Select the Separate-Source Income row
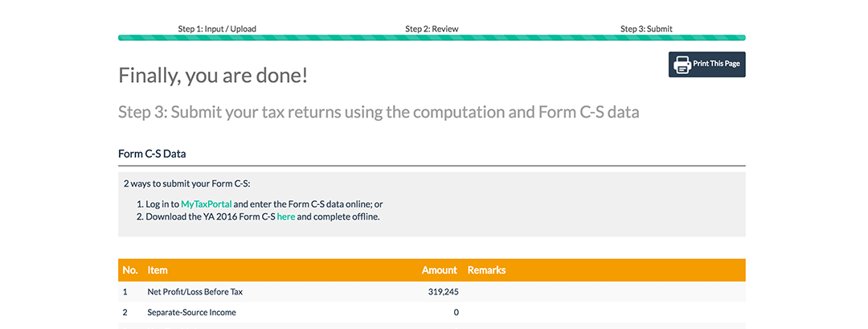 (x=191, y=312)
